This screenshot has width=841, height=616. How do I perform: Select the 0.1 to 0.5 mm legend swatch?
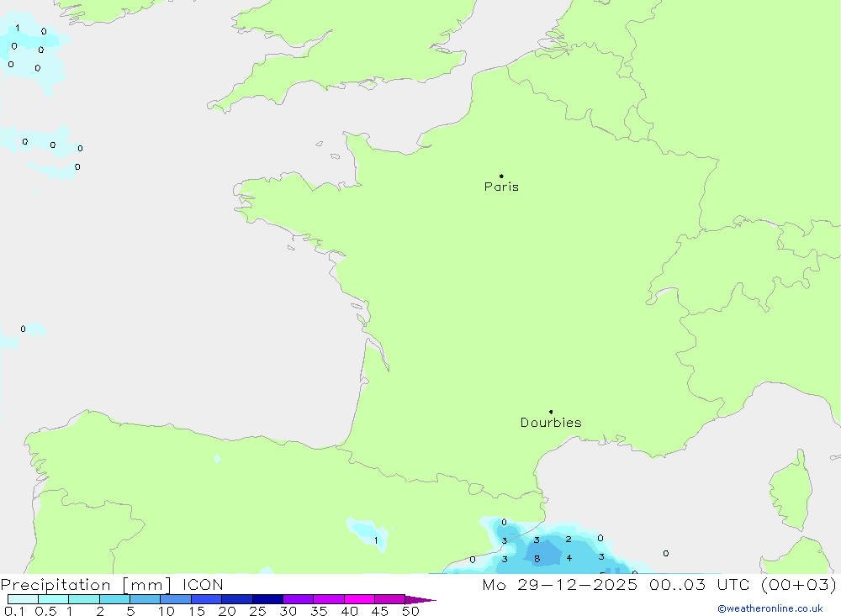coord(23,599)
